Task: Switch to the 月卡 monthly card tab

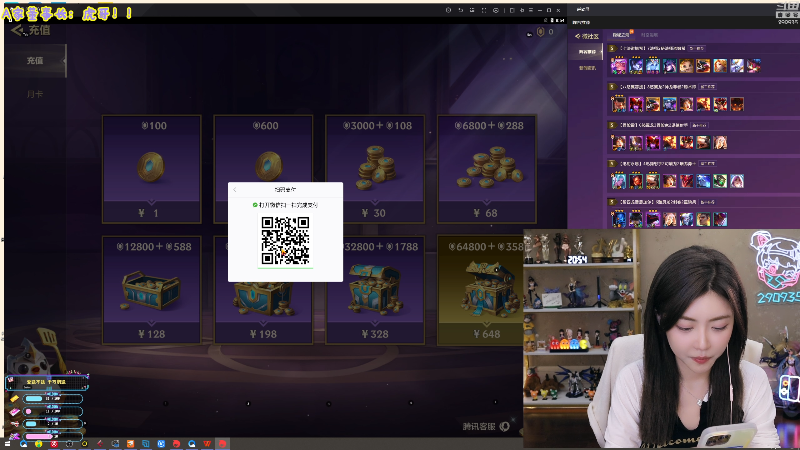Action: 35,94
